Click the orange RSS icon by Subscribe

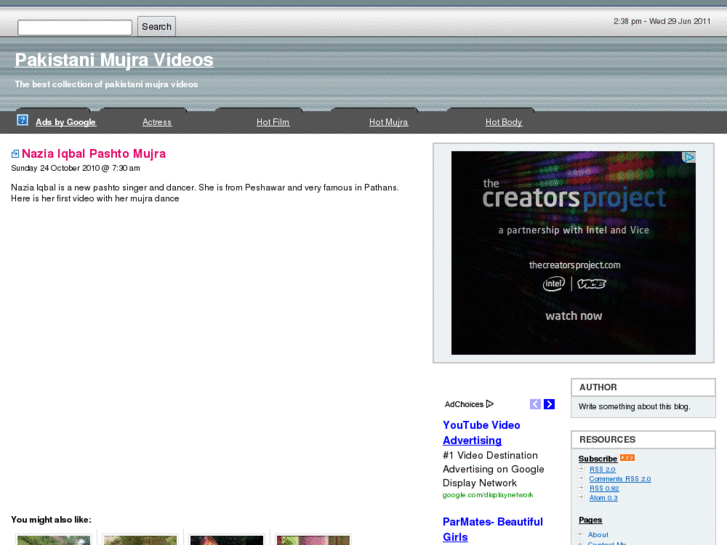click(x=627, y=458)
